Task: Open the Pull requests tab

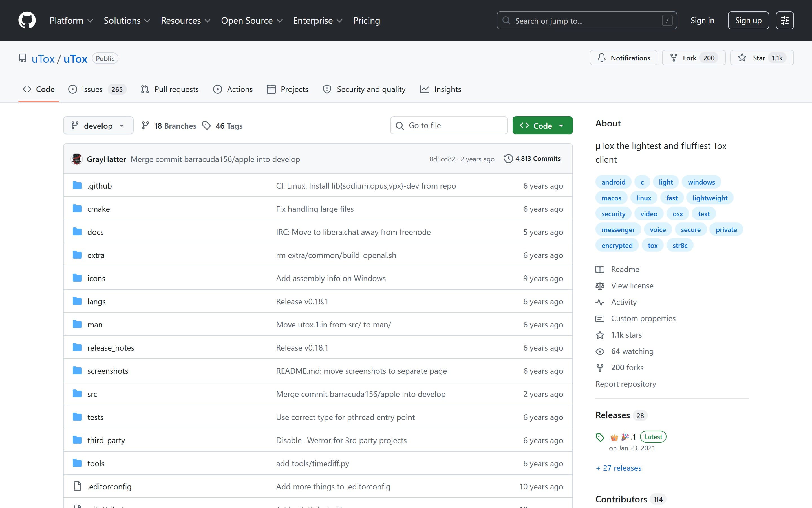Action: pyautogui.click(x=170, y=89)
